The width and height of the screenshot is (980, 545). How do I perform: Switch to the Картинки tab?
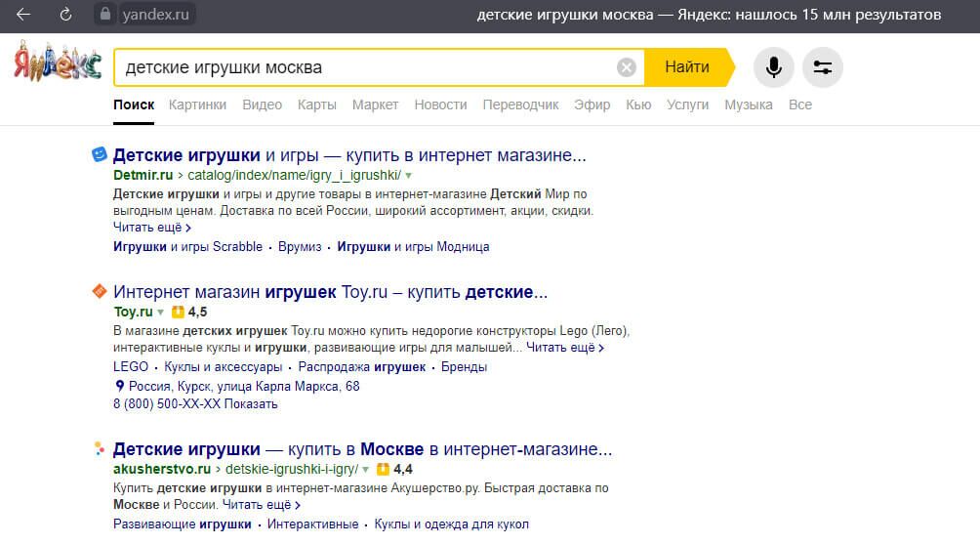click(x=197, y=105)
